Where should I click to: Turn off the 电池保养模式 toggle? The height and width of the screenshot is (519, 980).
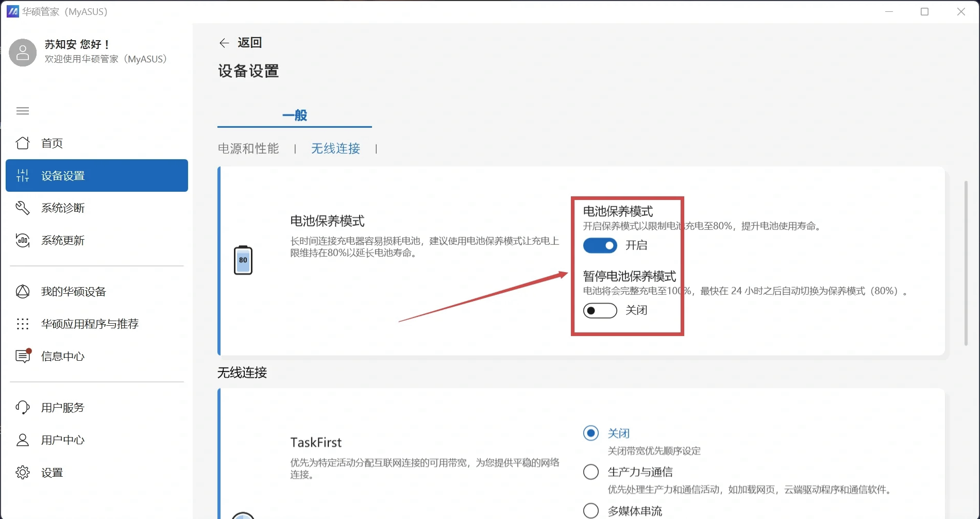[600, 245]
